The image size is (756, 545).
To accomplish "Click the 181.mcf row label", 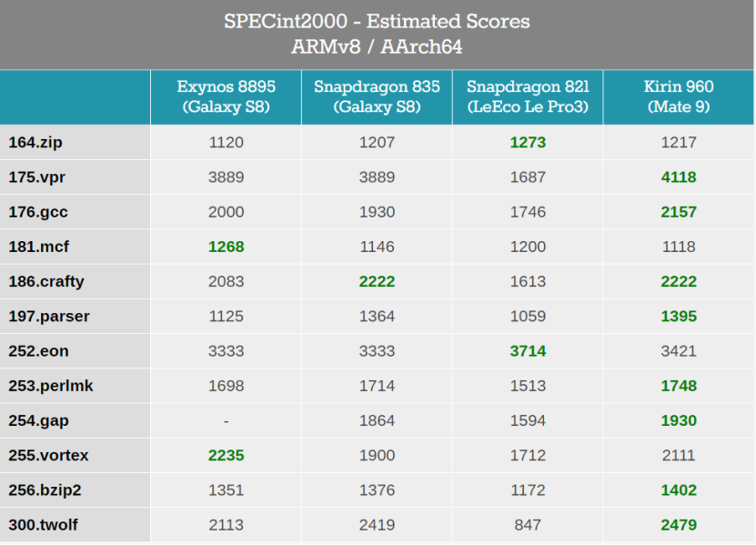I will (x=37, y=247).
